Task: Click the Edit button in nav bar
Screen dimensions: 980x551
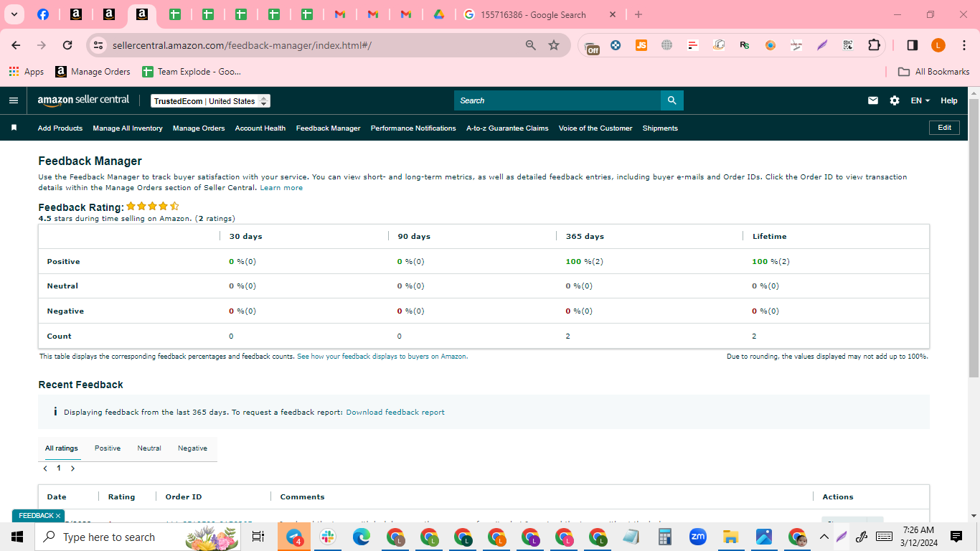Action: click(944, 128)
